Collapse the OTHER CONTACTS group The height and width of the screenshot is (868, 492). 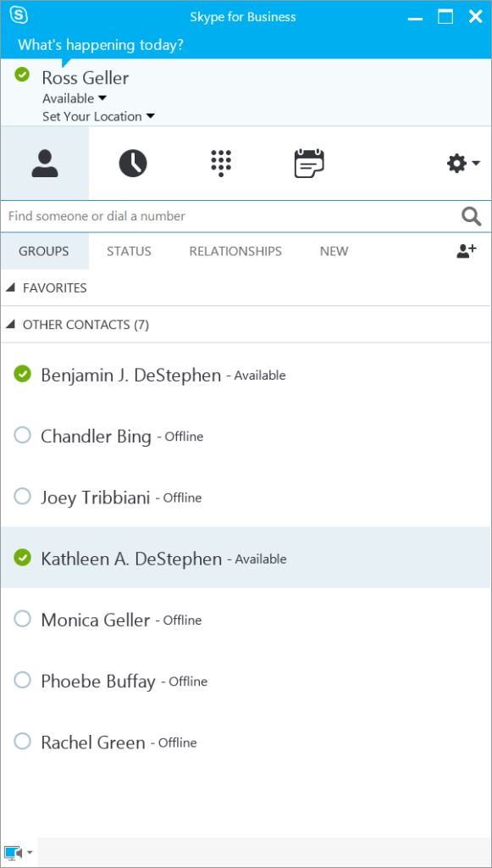point(10,325)
